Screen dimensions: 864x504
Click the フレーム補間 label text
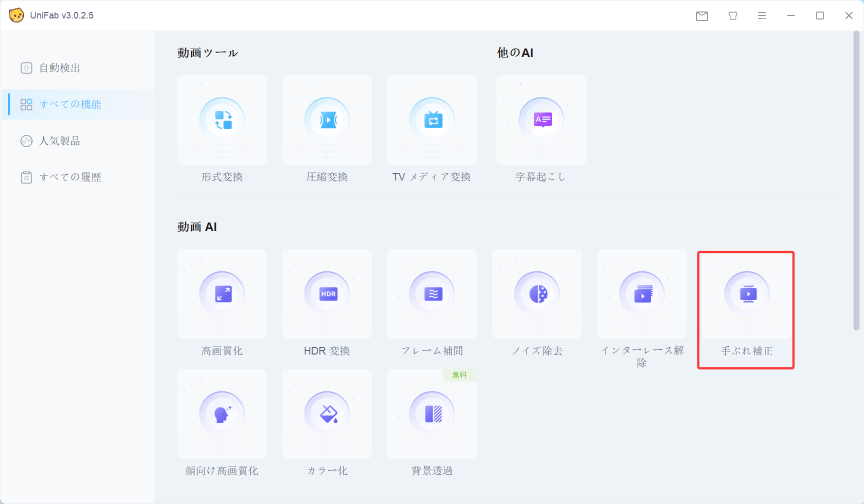point(432,351)
